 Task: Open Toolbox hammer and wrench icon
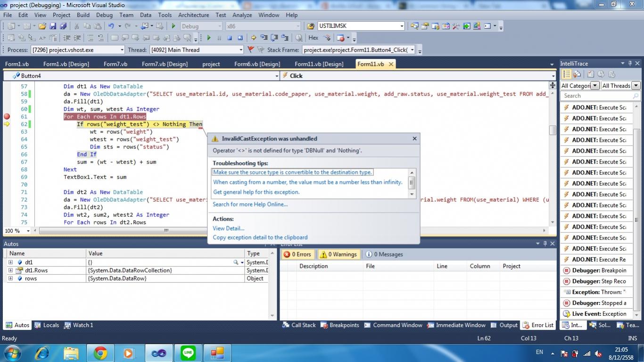(x=456, y=26)
